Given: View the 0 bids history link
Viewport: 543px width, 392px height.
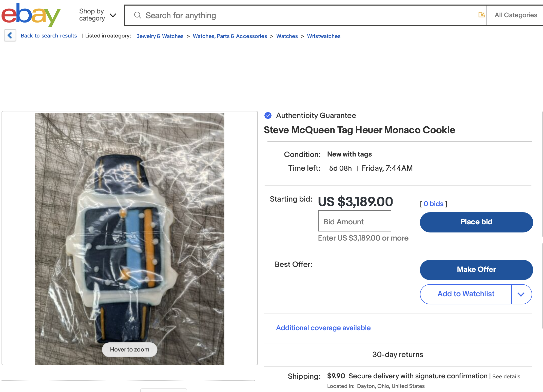Looking at the screenshot, I should pyautogui.click(x=434, y=204).
